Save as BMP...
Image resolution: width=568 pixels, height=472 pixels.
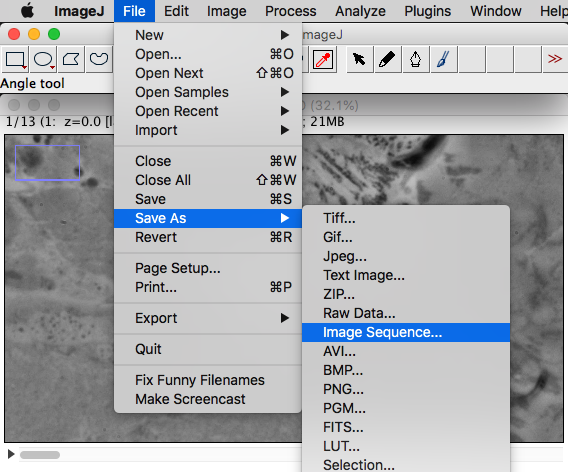click(406, 370)
